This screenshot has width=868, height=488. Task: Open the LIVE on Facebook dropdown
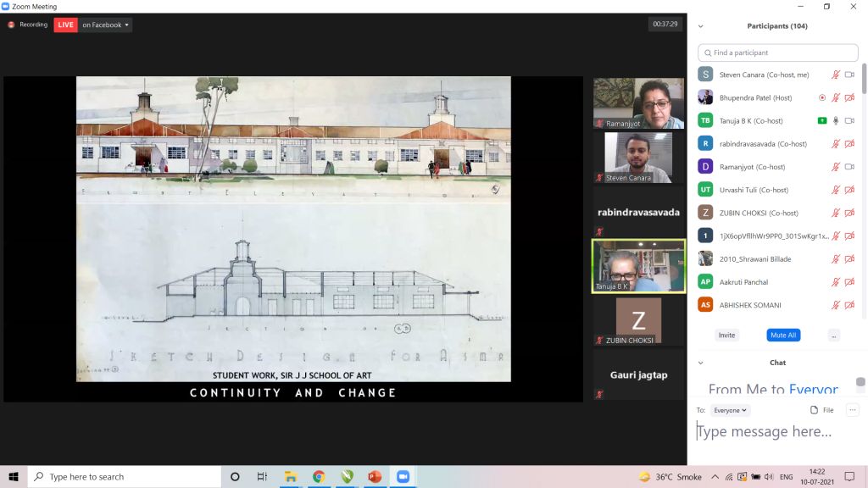coord(105,25)
